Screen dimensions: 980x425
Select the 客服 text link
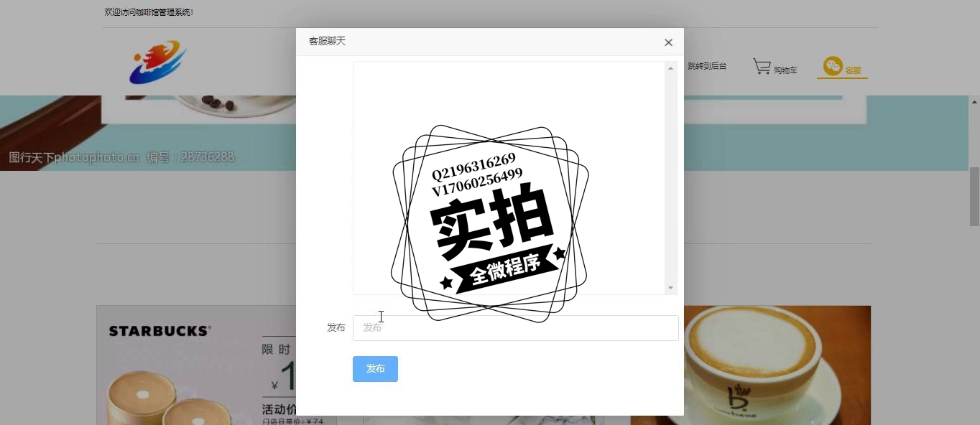pos(853,70)
